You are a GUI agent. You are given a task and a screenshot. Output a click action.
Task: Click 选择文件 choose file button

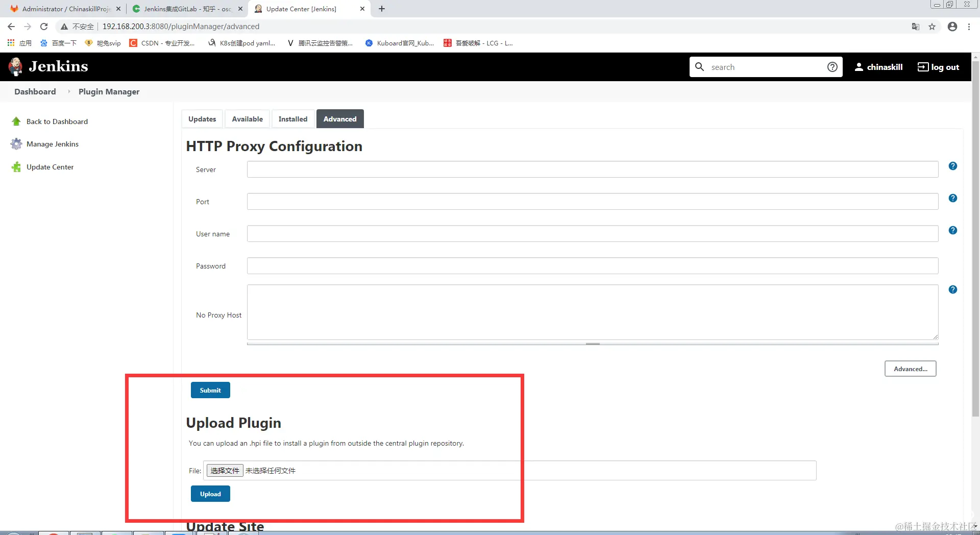pos(225,471)
